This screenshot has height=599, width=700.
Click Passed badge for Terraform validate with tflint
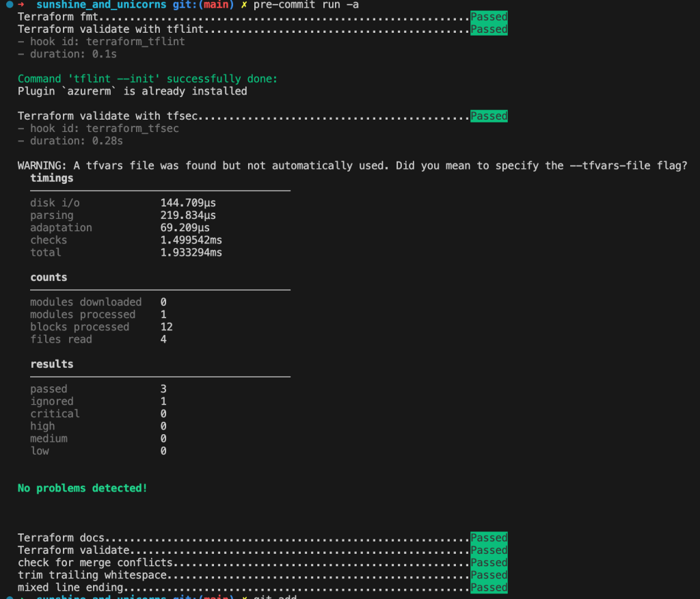489,29
